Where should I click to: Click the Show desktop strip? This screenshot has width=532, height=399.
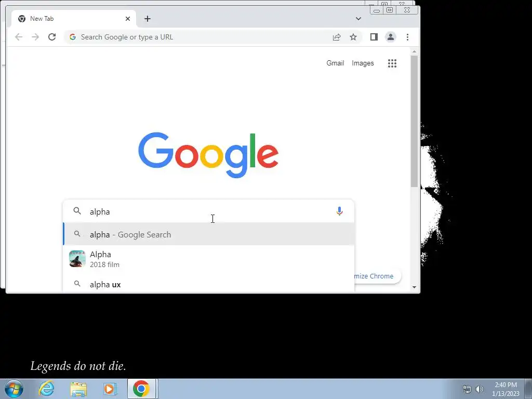pyautogui.click(x=529, y=389)
